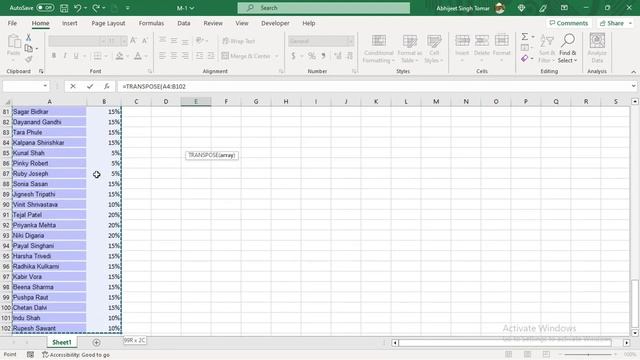Click the Undo arrow icon
This screenshot has height=360, width=640.
click(x=78, y=8)
